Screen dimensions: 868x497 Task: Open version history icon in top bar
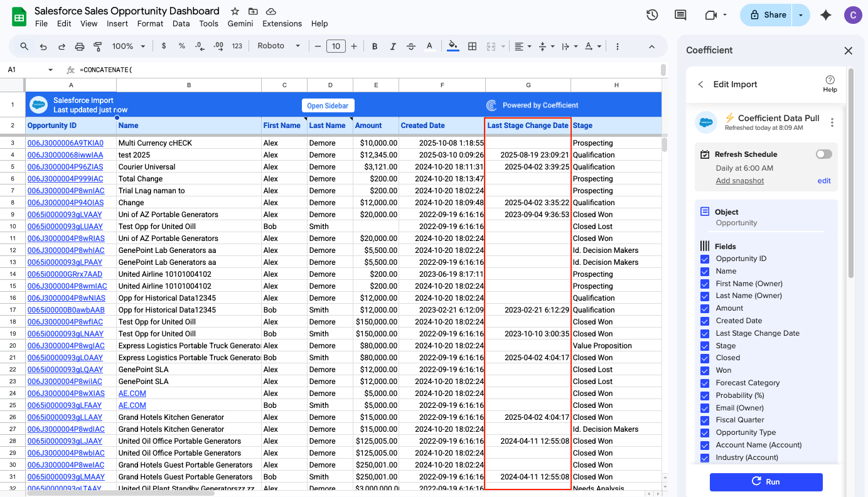pyautogui.click(x=652, y=14)
